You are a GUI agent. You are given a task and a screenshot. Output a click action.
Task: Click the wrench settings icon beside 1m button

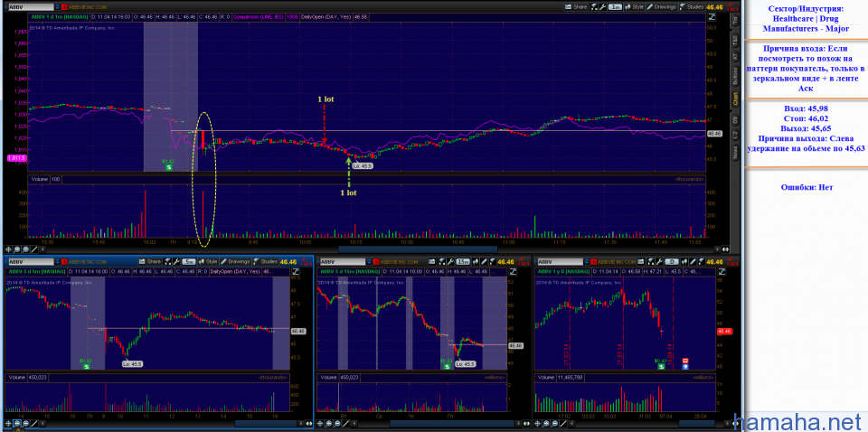pyautogui.click(x=602, y=7)
